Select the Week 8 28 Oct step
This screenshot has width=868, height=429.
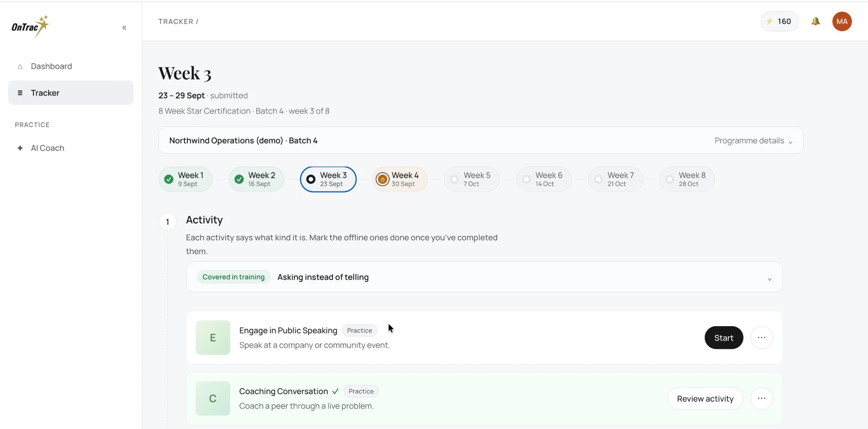coord(687,179)
